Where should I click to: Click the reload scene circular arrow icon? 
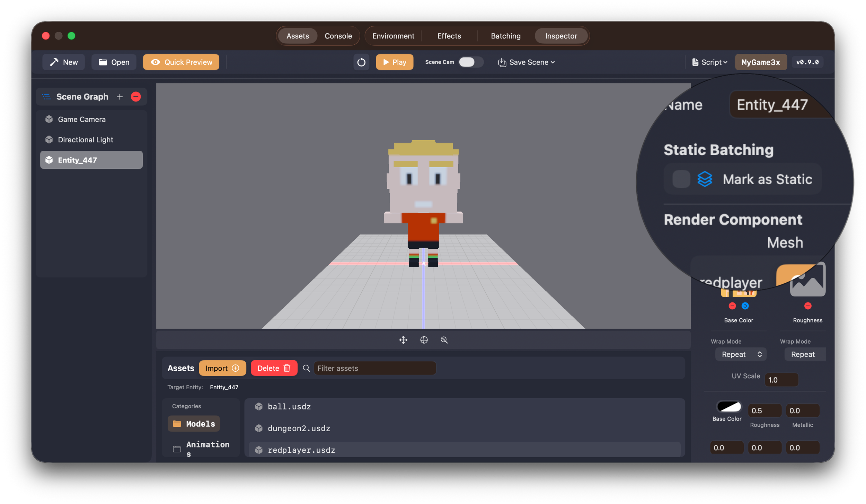point(361,62)
